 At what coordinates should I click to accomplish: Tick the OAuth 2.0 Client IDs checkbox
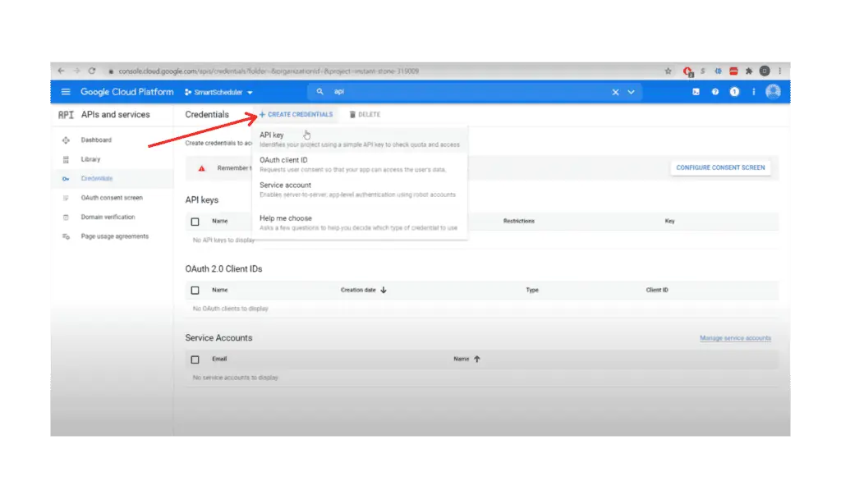point(195,290)
